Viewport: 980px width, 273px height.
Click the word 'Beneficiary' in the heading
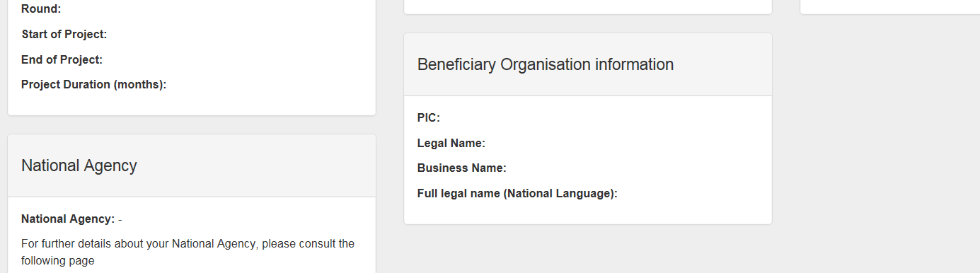pos(457,64)
